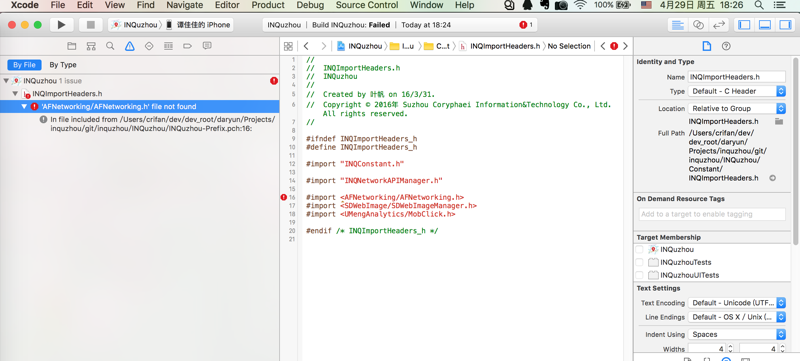Select the By File filter
The height and width of the screenshot is (361, 800).
(x=24, y=65)
